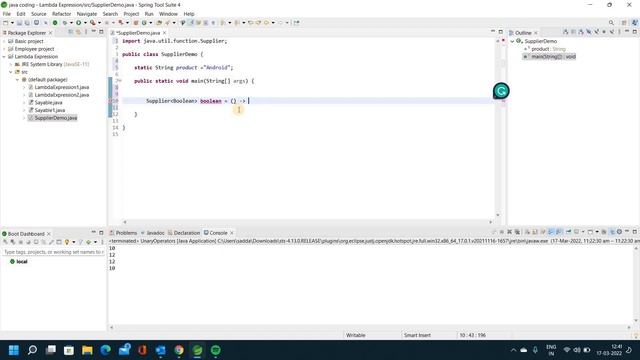The image size is (640, 360).
Task: Open Spring Tool Suite taskbar icon
Action: pos(197,350)
